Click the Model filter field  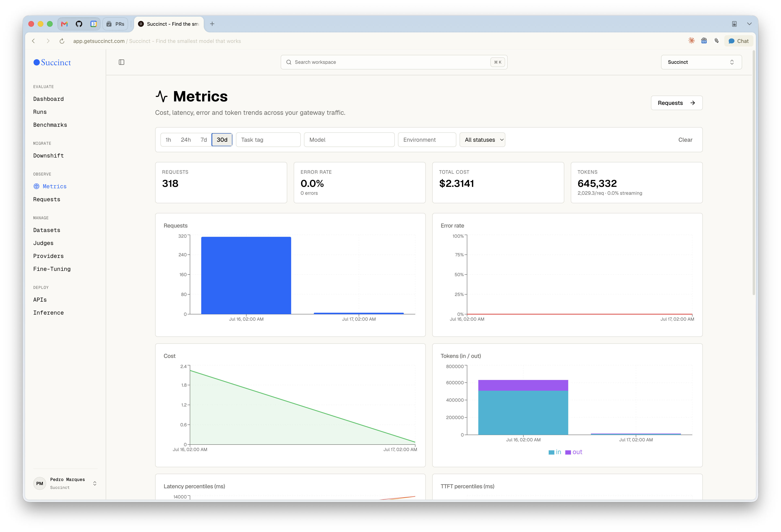click(349, 140)
